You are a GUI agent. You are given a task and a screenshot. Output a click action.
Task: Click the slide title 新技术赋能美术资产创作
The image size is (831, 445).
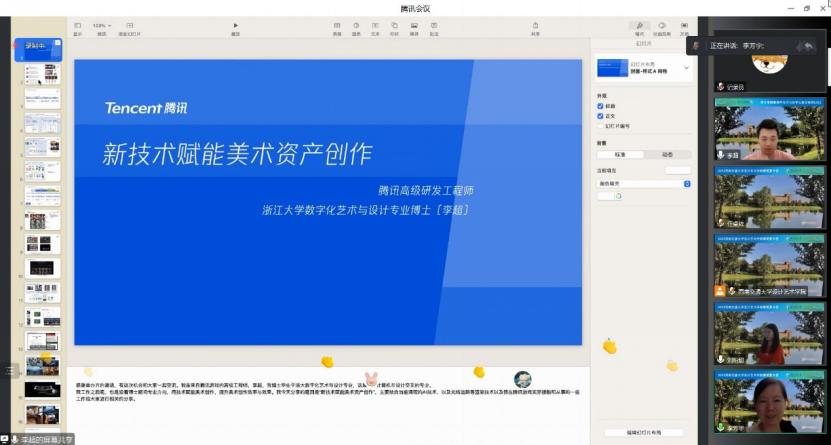click(237, 154)
